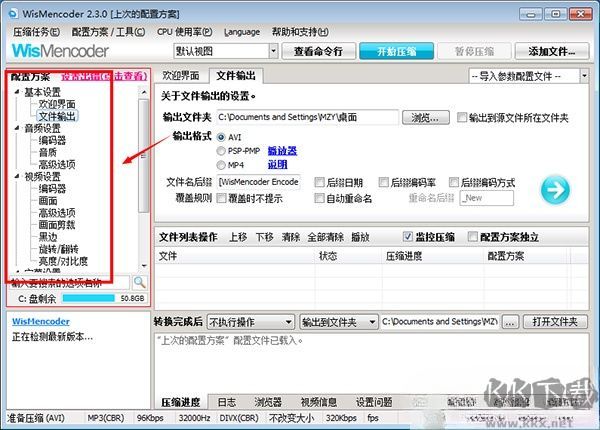Enable 自动重命名 checkbox
The height and width of the screenshot is (430, 600).
(x=319, y=198)
